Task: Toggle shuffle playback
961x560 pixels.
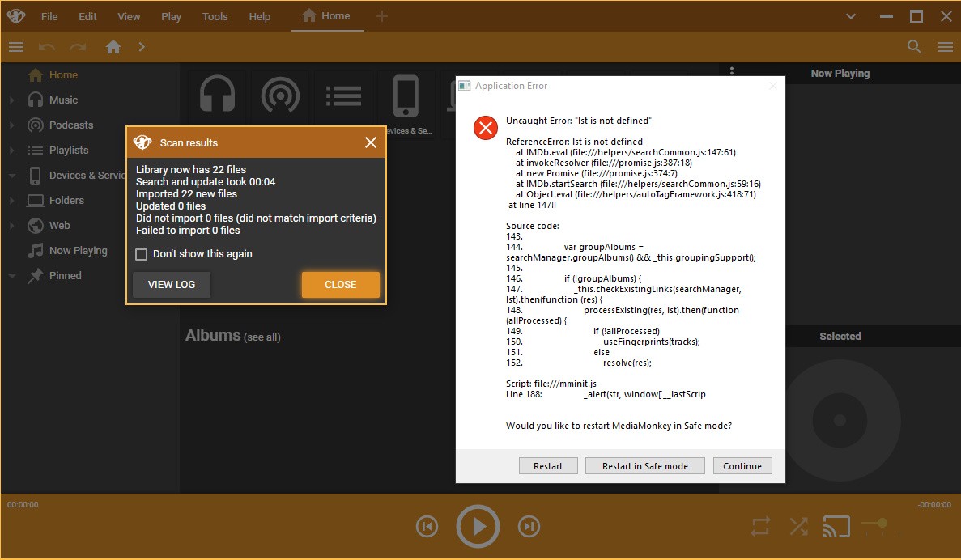Action: [x=798, y=527]
